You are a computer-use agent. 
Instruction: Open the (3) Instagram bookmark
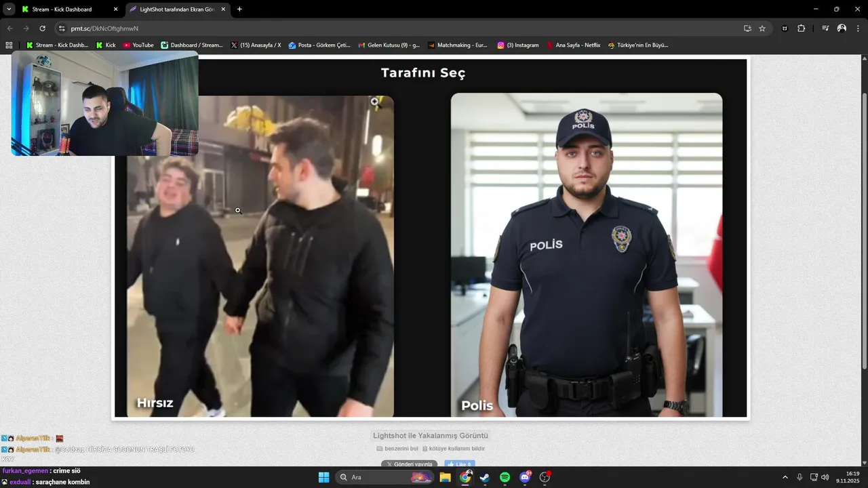(518, 45)
